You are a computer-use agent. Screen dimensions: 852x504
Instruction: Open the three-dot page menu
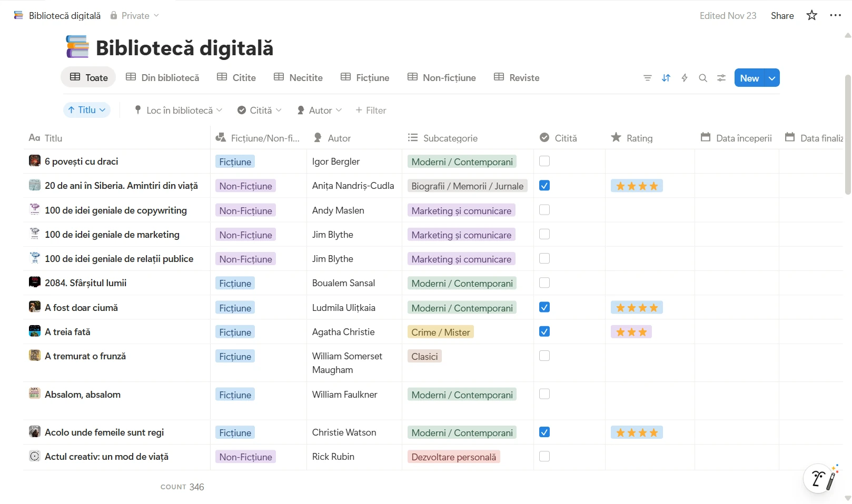(835, 15)
